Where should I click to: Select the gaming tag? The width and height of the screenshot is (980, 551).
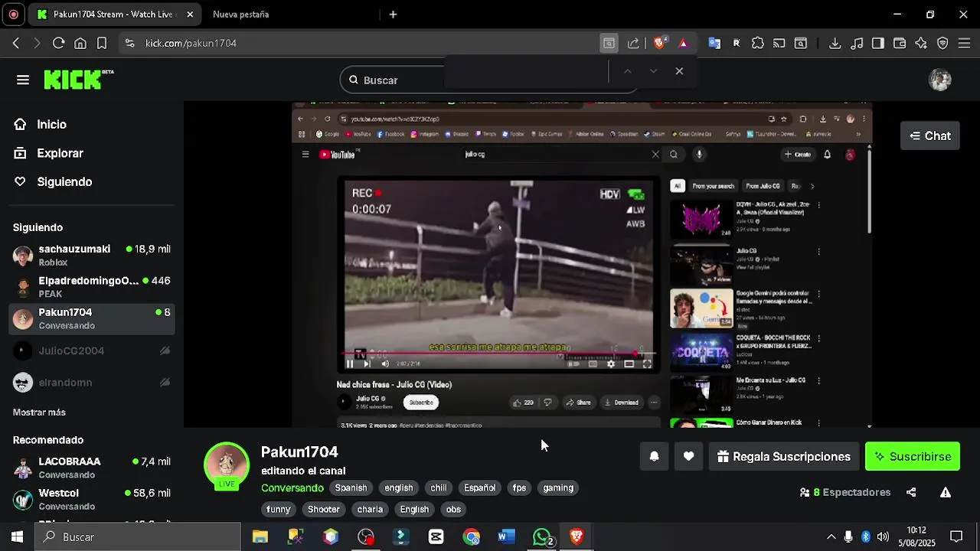[x=558, y=488]
